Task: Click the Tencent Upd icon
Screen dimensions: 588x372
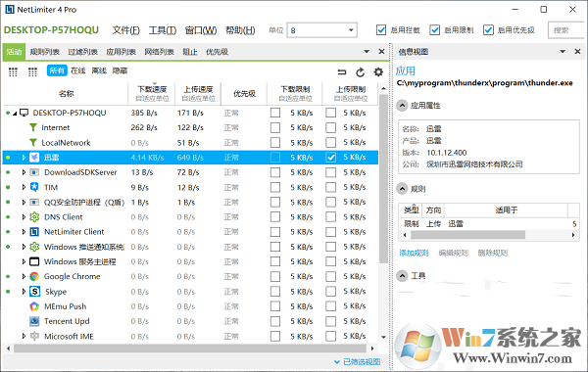Action: point(34,321)
